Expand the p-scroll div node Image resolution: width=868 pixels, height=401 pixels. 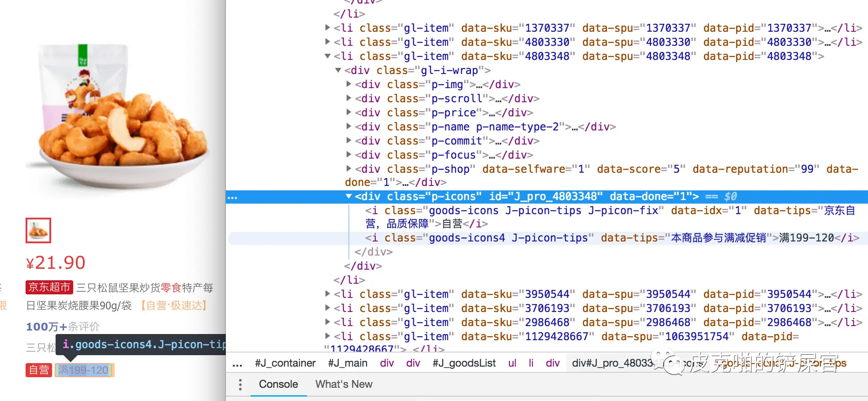click(x=349, y=98)
